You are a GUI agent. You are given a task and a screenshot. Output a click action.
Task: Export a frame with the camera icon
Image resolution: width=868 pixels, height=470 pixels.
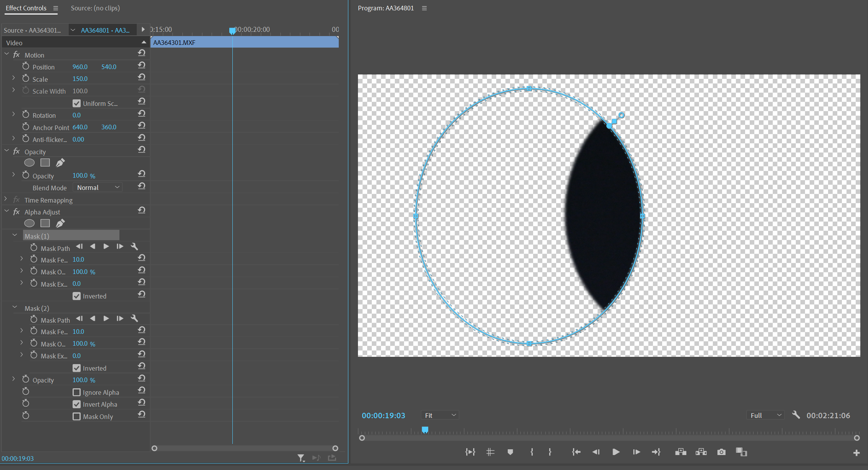click(721, 452)
